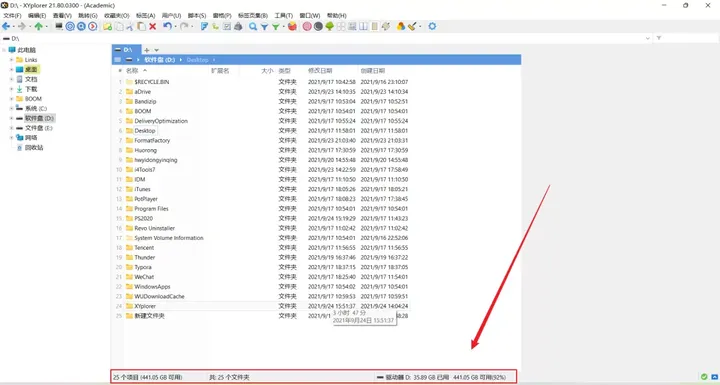Open Find Files magnifier icon
Image resolution: width=720 pixels, height=385 pixels.
[253, 27]
